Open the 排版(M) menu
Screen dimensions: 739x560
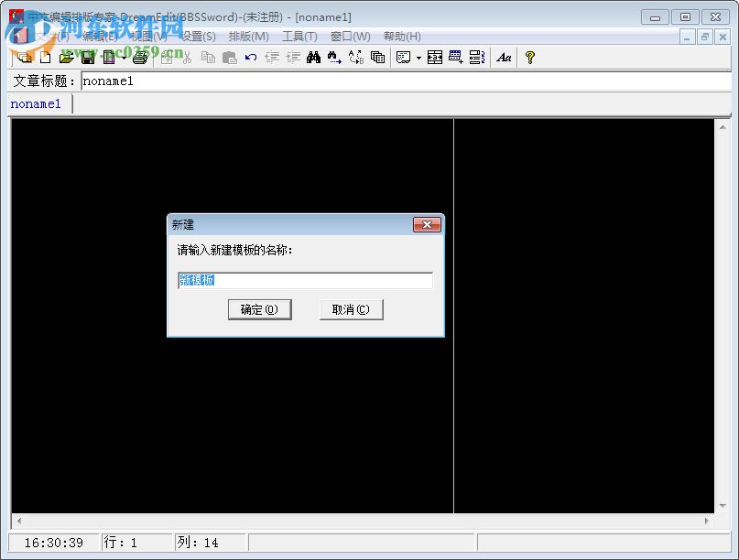point(247,37)
